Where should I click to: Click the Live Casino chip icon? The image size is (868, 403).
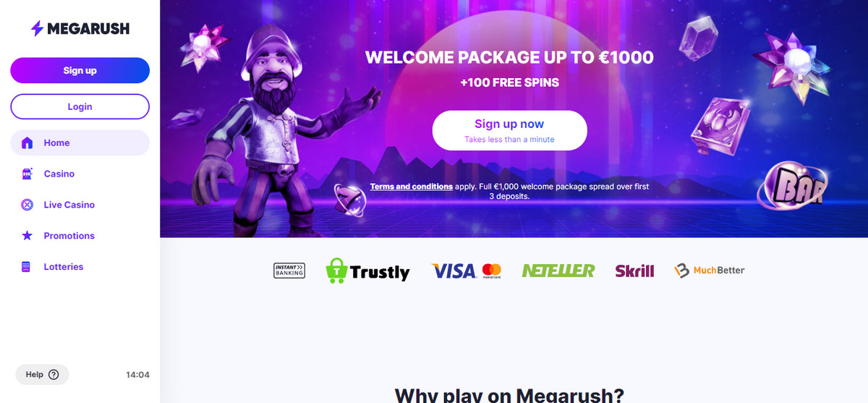tap(27, 205)
